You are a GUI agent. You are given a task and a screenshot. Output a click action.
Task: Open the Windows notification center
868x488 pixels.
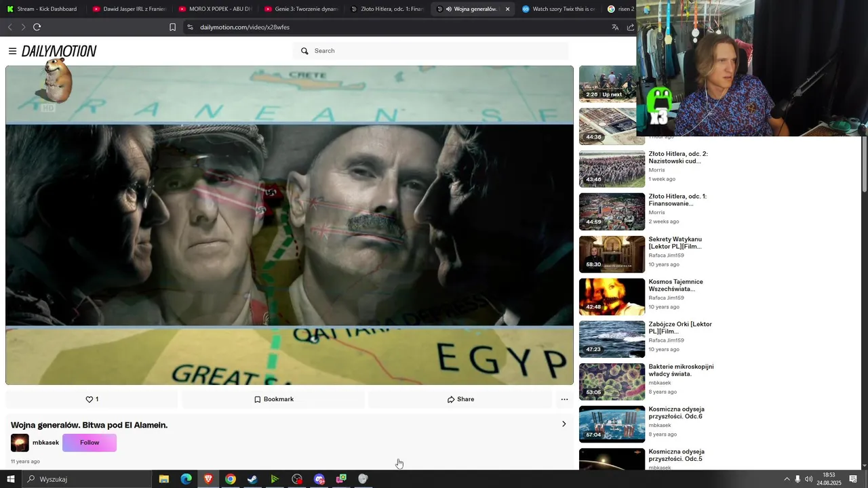(x=853, y=479)
